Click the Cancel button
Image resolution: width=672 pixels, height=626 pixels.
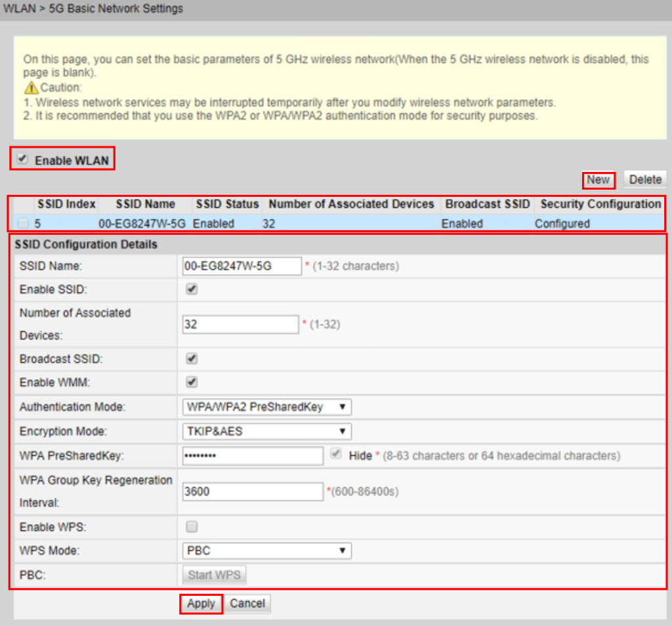point(247,604)
